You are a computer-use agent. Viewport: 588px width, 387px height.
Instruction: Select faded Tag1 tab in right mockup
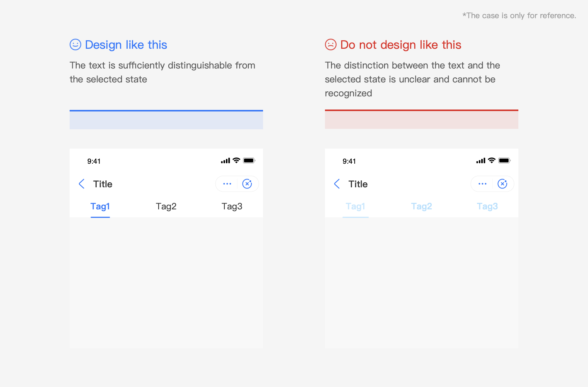coord(356,207)
